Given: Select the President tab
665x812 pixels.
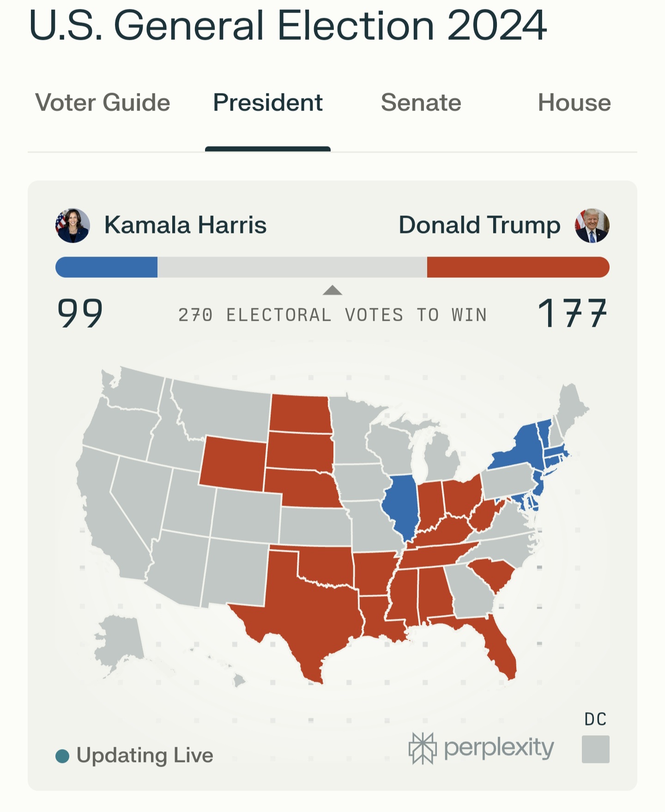Looking at the screenshot, I should tap(268, 103).
